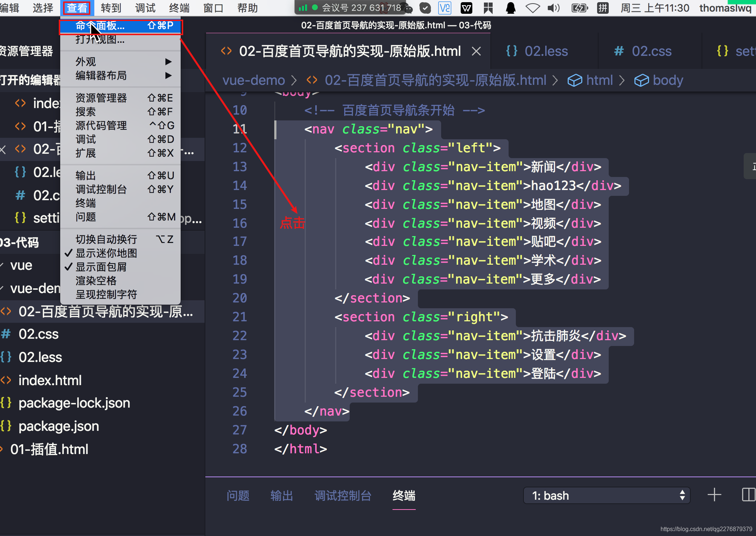
Task: Open the 选择 menu bar item
Action: (43, 8)
